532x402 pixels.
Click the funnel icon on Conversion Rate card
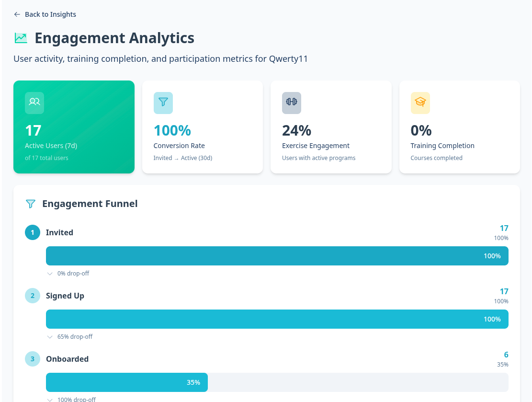pos(163,103)
